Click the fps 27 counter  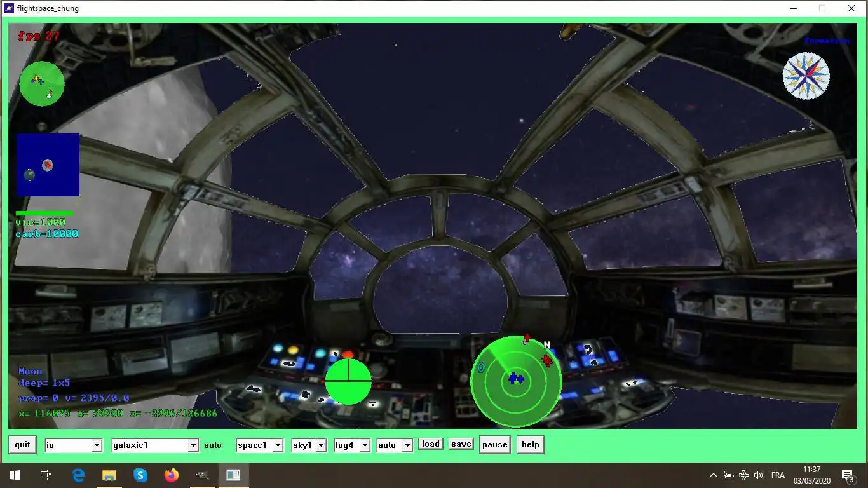(39, 36)
